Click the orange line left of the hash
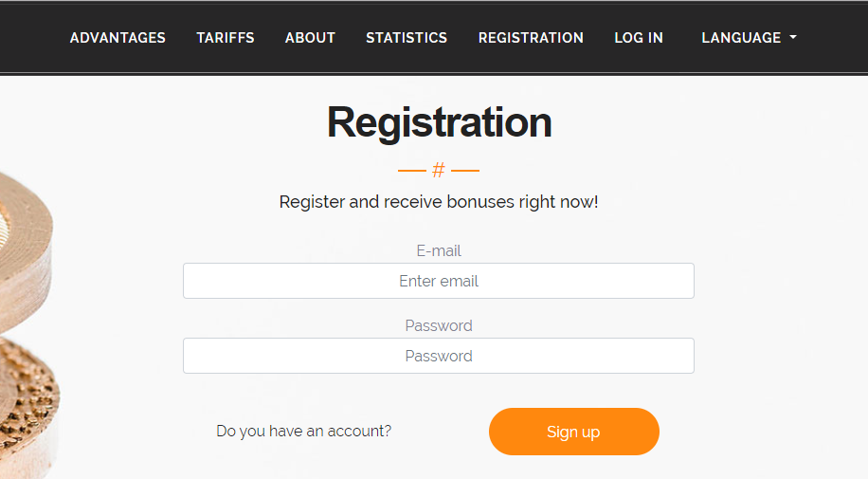The width and height of the screenshot is (868, 479). [x=412, y=171]
